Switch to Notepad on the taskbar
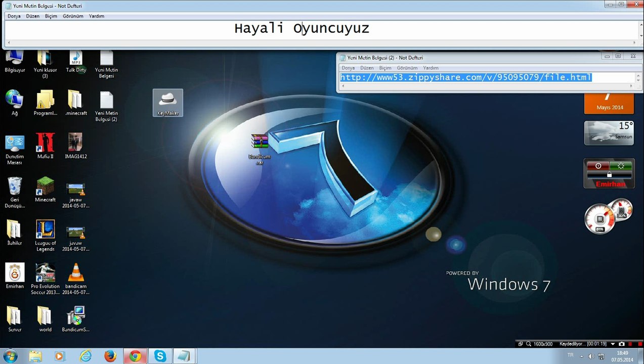The width and height of the screenshot is (644, 364). tap(184, 356)
